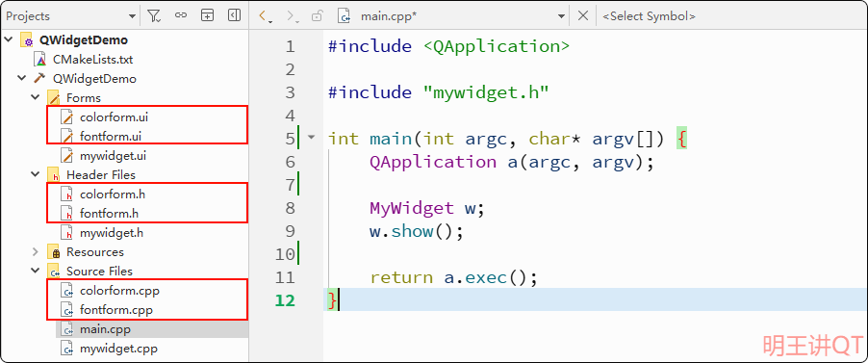Click the fontform.h file icon
Screen dimensions: 868x363
(x=67, y=214)
